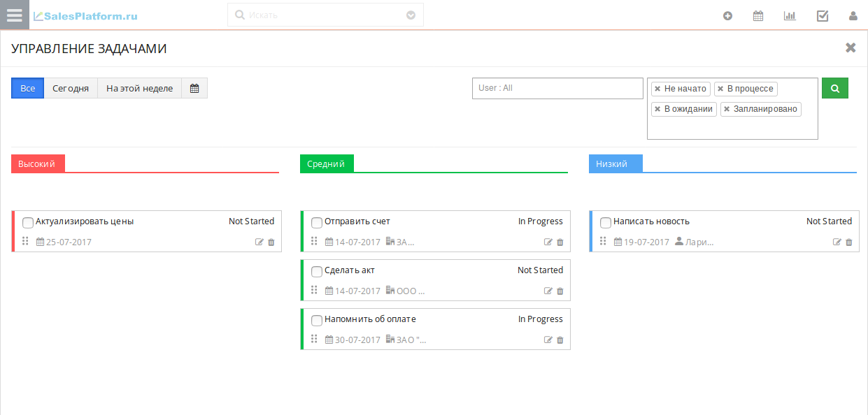The width and height of the screenshot is (868, 415).
Task: Click the reports chart icon
Action: click(790, 15)
